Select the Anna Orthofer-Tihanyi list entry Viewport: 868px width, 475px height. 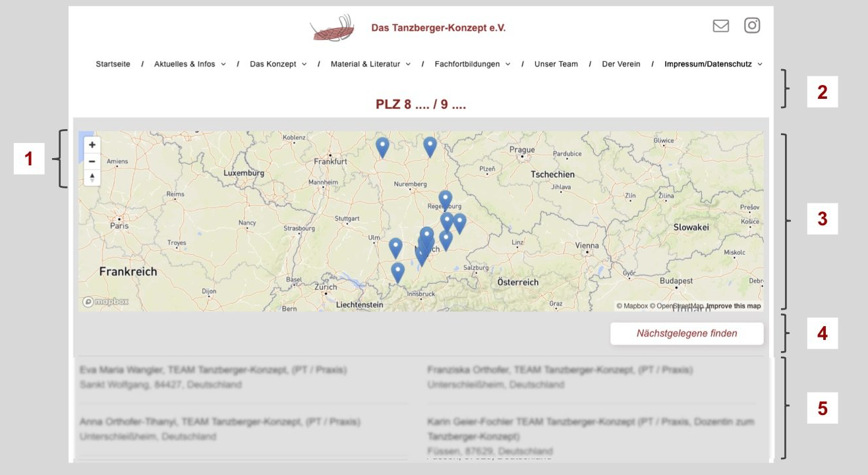point(243,429)
